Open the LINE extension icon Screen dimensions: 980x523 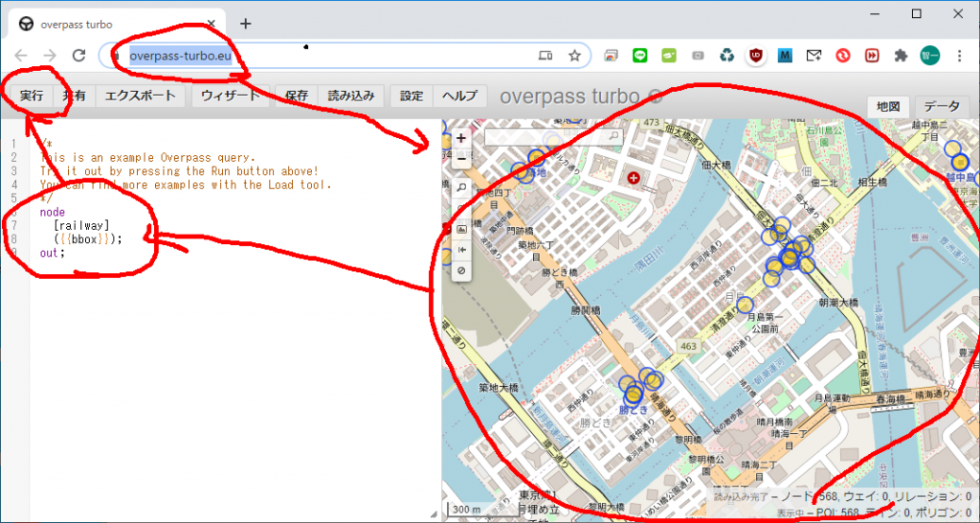pos(640,56)
